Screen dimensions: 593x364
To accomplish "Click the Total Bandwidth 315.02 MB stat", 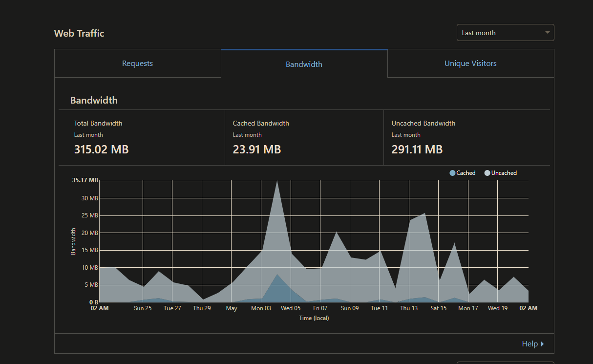I will click(101, 149).
